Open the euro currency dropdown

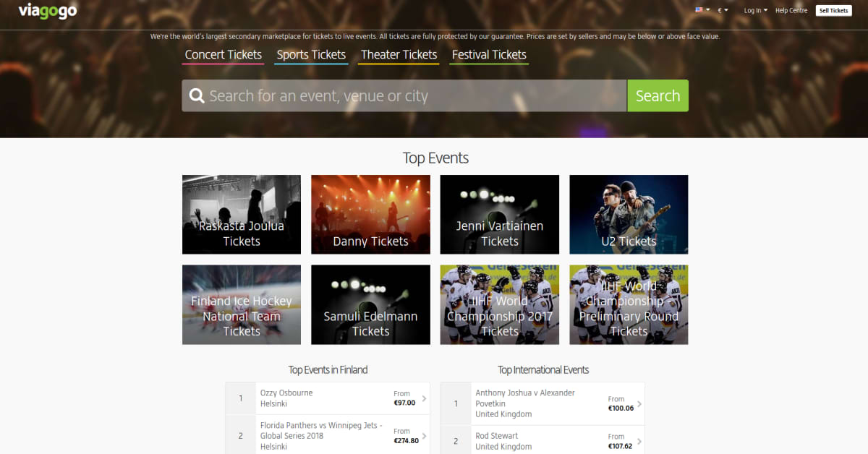(723, 10)
